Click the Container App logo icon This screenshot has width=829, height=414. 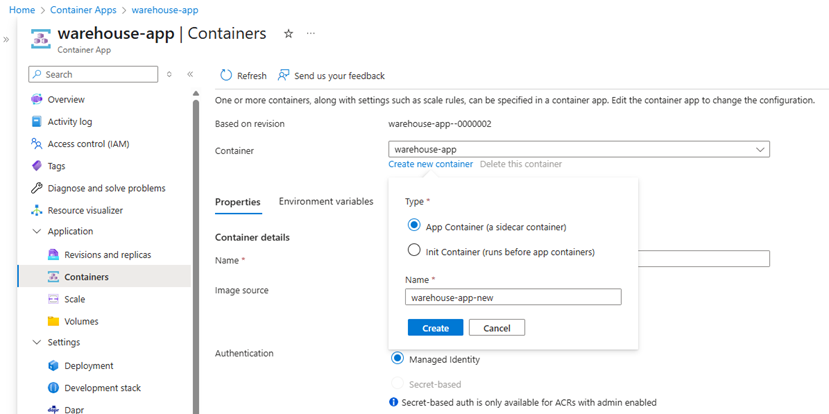tap(40, 39)
